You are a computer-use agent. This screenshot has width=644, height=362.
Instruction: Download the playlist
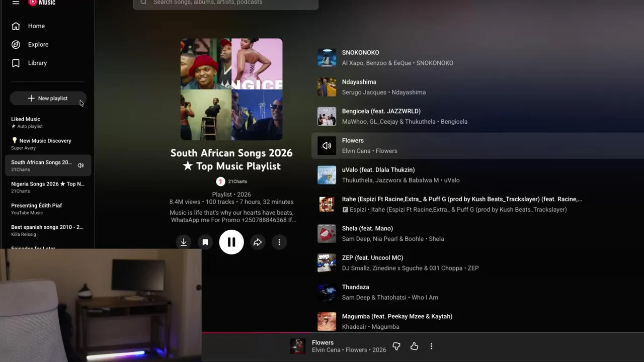coord(184,242)
